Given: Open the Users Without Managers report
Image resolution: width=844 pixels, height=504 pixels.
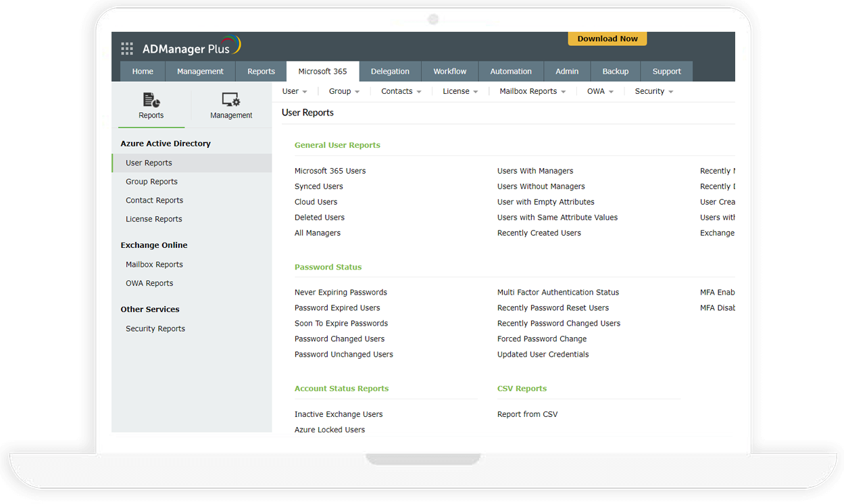Looking at the screenshot, I should point(541,186).
